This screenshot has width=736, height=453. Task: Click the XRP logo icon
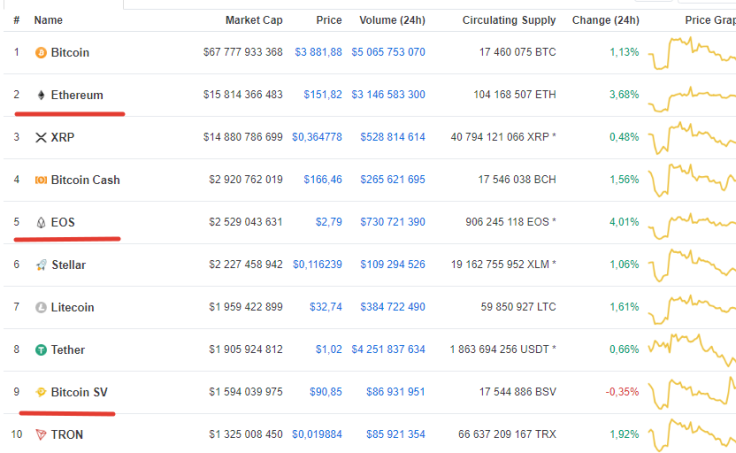[41, 138]
